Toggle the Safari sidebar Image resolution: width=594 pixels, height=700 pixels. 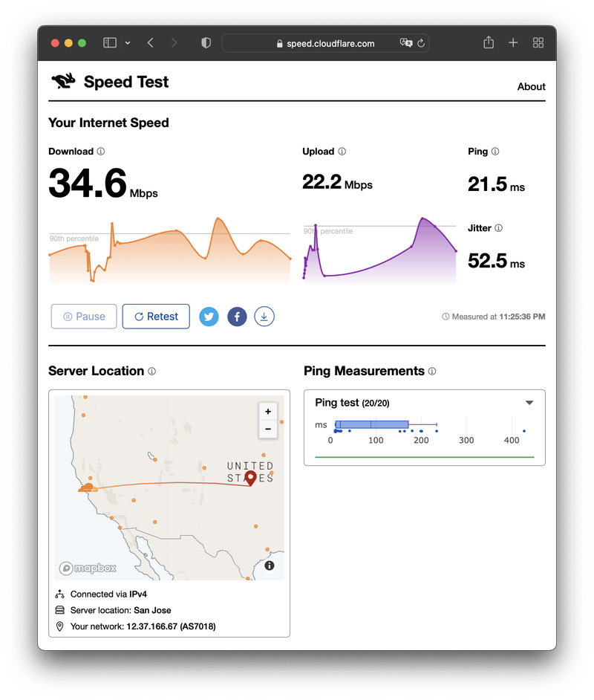click(x=110, y=43)
